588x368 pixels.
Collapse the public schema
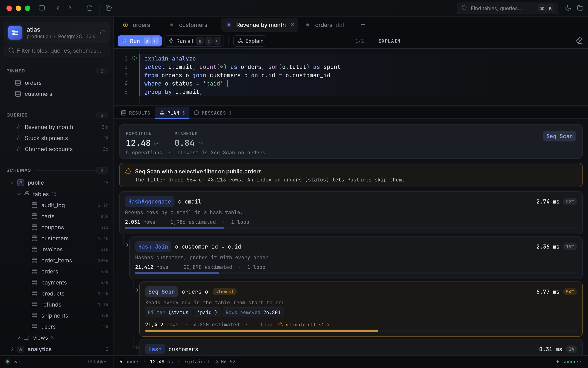(13, 183)
